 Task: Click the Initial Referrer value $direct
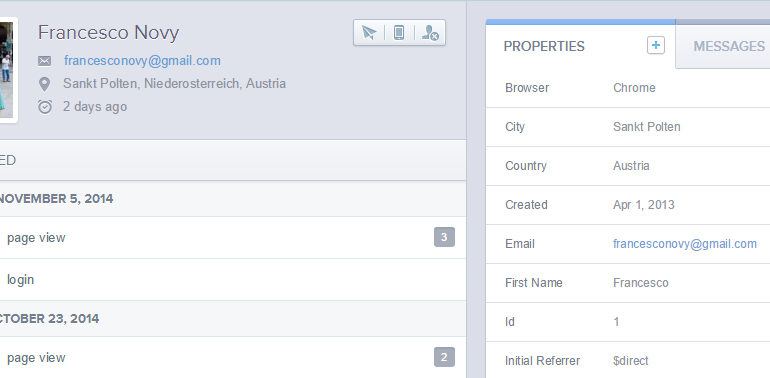tap(631, 361)
